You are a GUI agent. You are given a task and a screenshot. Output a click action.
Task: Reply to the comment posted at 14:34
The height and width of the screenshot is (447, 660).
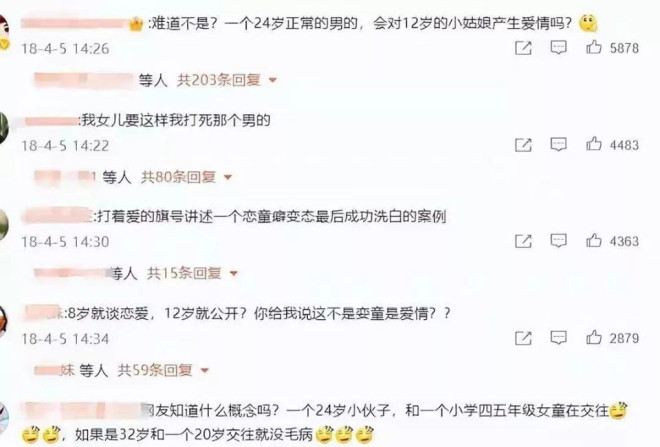point(558,338)
